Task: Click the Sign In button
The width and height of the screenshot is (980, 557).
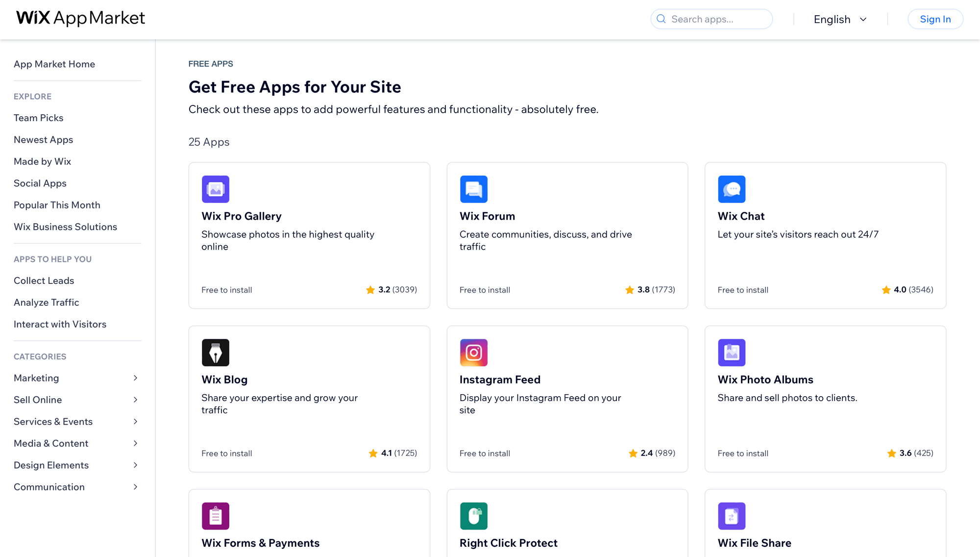Action: (x=935, y=19)
